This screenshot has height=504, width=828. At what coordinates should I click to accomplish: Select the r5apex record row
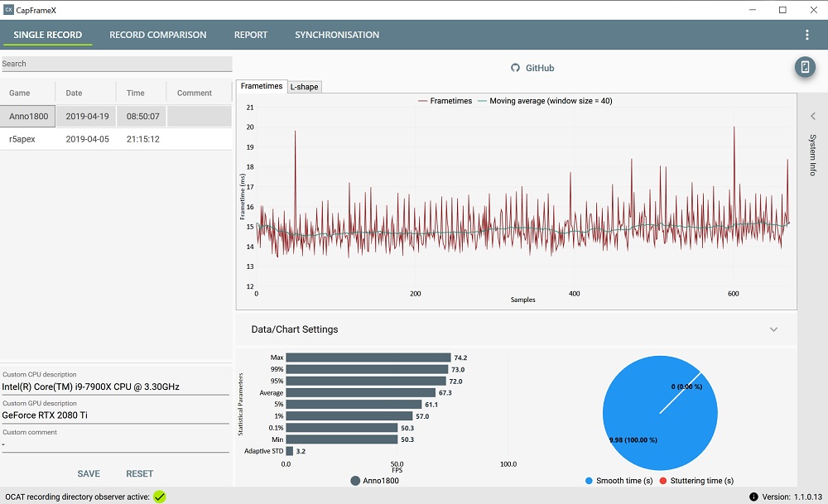pyautogui.click(x=116, y=139)
